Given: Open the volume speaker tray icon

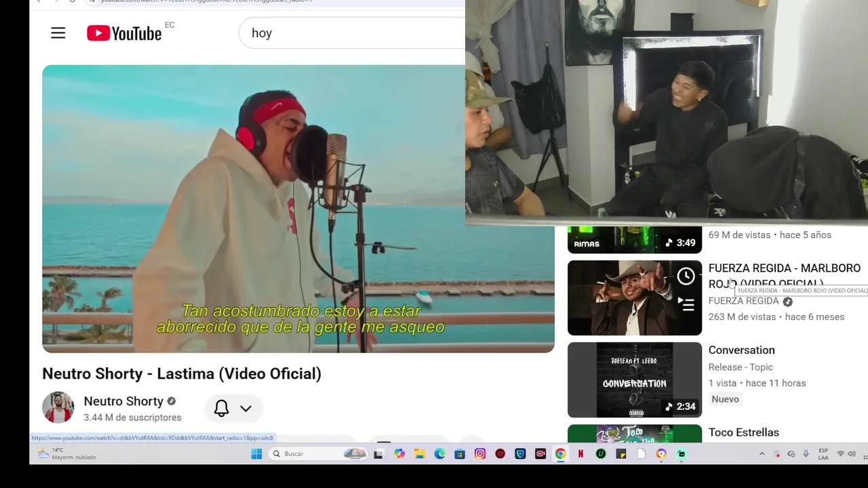Looking at the screenshot, I should click(852, 454).
